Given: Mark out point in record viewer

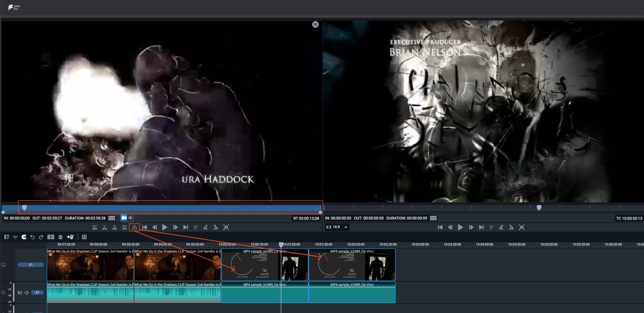Looking at the screenshot, I should pos(511,227).
